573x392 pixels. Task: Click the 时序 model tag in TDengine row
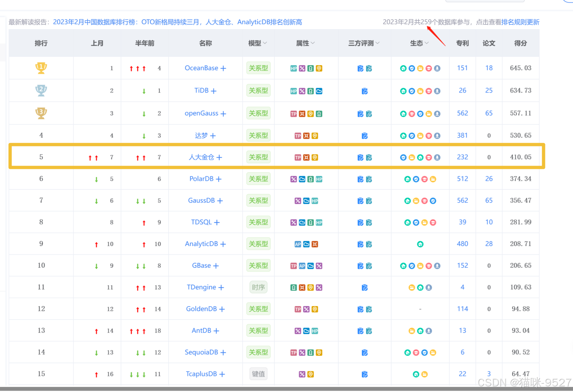tap(258, 287)
